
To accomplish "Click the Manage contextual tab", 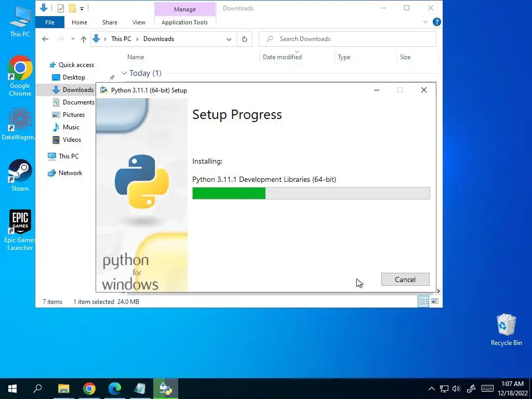I will click(x=185, y=9).
